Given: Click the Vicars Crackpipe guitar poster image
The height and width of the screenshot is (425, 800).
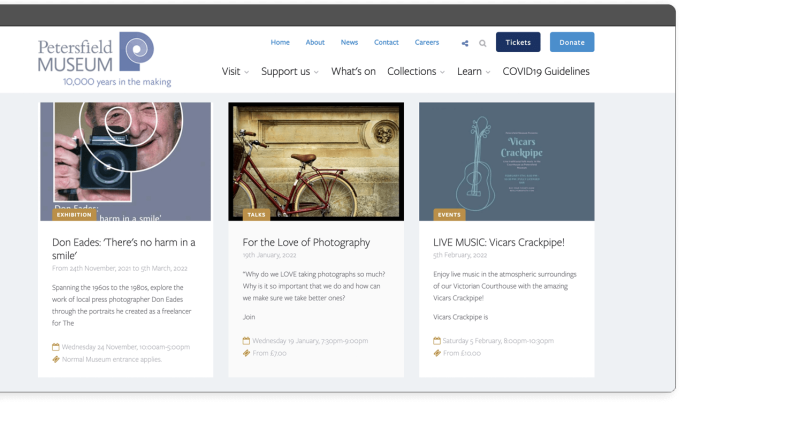Looking at the screenshot, I should click(x=506, y=160).
